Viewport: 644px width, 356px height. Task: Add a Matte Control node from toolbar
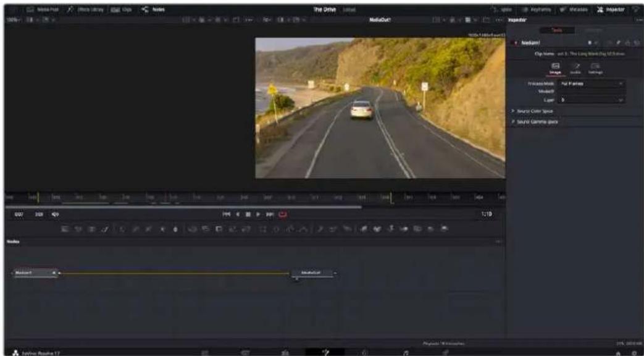click(x=219, y=229)
